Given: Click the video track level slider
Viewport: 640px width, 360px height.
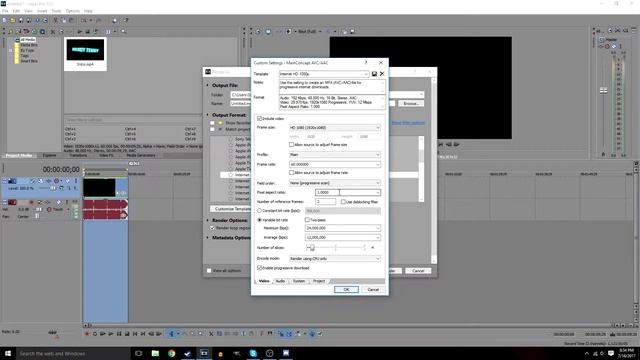Looking at the screenshot, I should tap(53, 188).
